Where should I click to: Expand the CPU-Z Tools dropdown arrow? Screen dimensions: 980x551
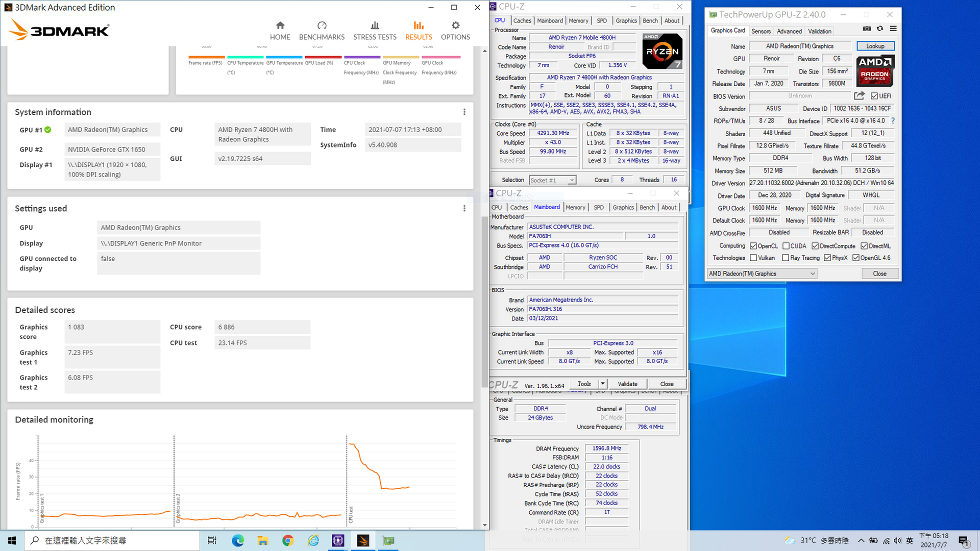[x=602, y=384]
